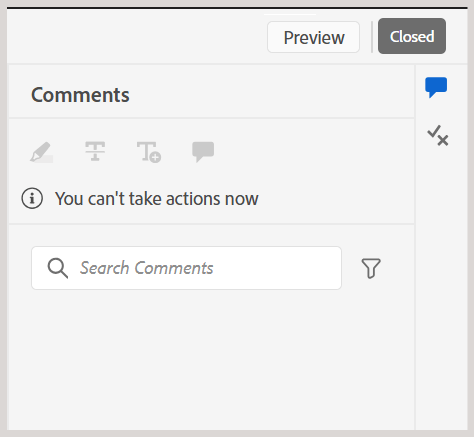The height and width of the screenshot is (437, 474).
Task: Focus the Search Comments field
Action: tap(186, 268)
